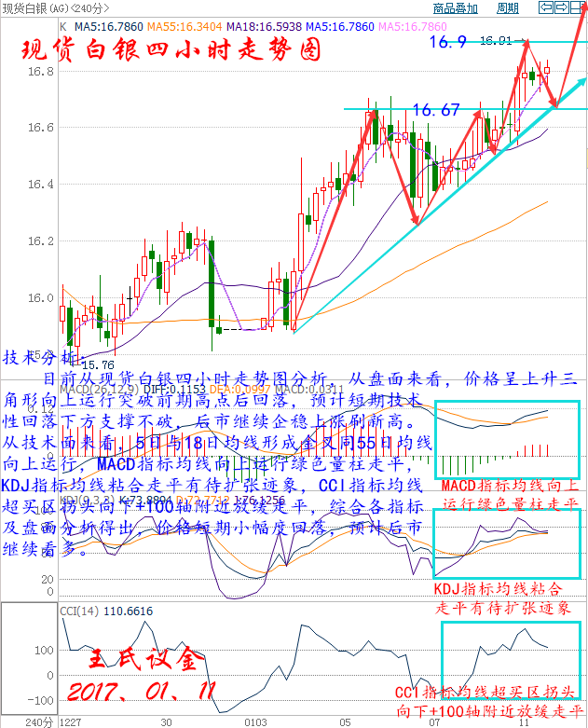588x728 pixels.
Task: Click the 1227 date on time axis
Action: 71,721
